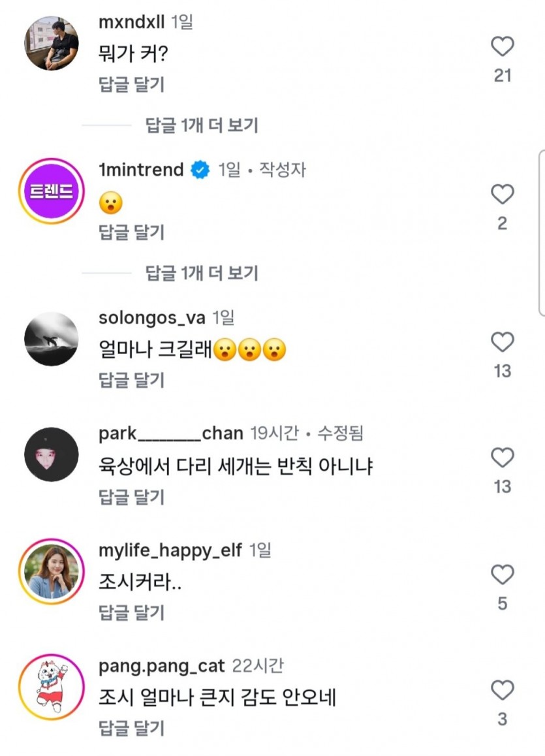Tap heart on park________chan's comment
This screenshot has height=756, width=545.
click(x=503, y=458)
